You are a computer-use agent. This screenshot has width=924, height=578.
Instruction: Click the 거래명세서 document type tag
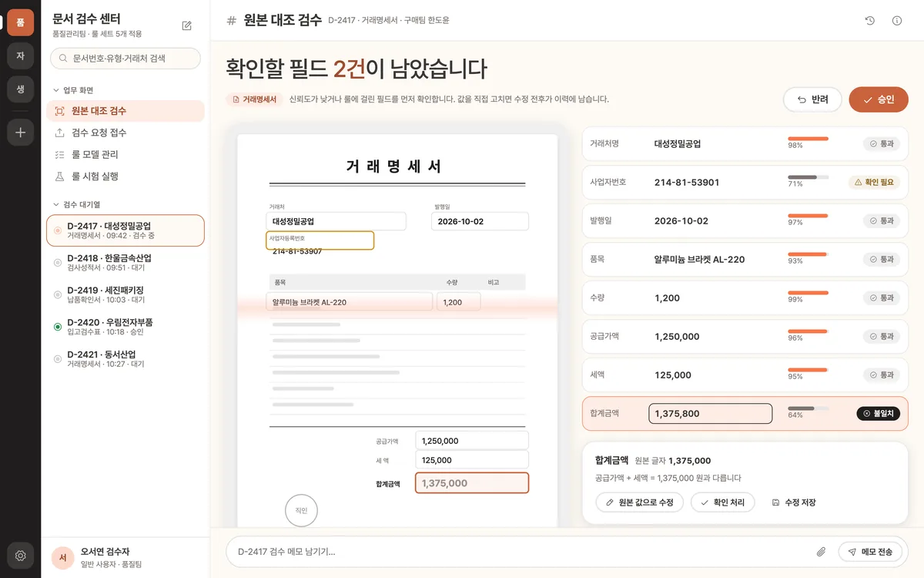pyautogui.click(x=254, y=99)
